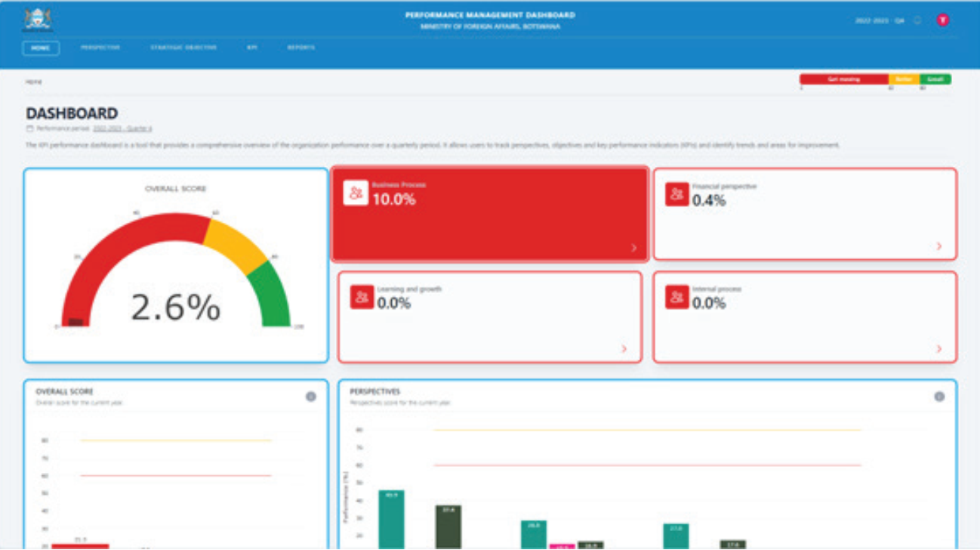
Task: Open info icon on Overall Score chart
Action: pos(311,397)
